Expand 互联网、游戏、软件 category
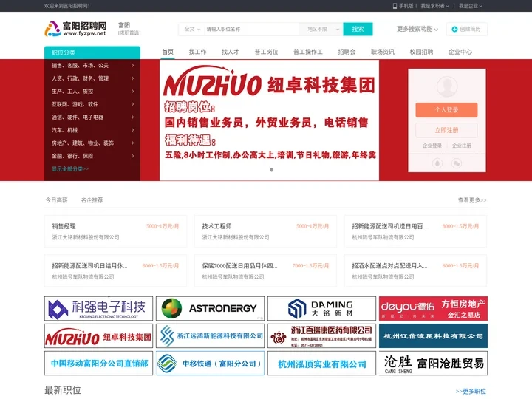Image resolution: width=532 pixels, height=399 pixels. point(92,104)
